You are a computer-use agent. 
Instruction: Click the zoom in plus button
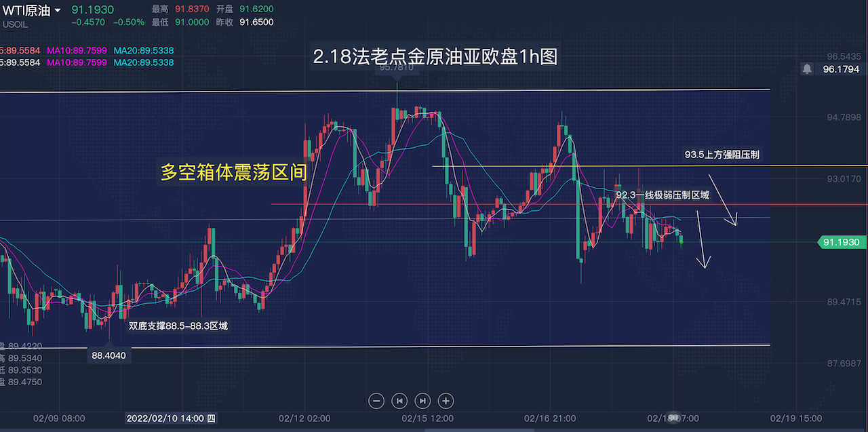[446, 401]
